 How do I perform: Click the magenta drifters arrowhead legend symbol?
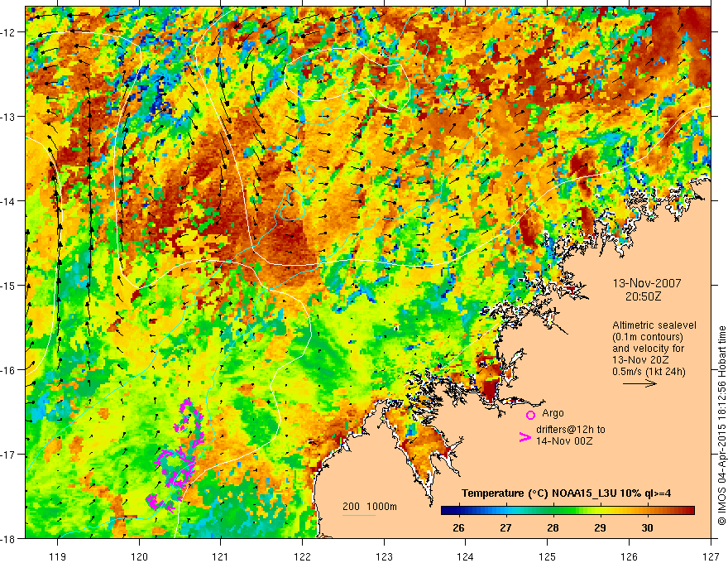[525, 437]
